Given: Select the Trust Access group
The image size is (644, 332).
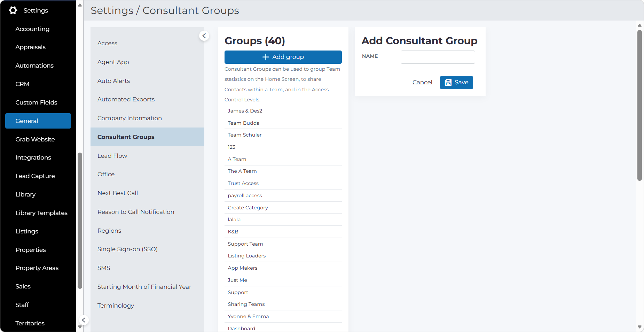Looking at the screenshot, I should point(283,183).
